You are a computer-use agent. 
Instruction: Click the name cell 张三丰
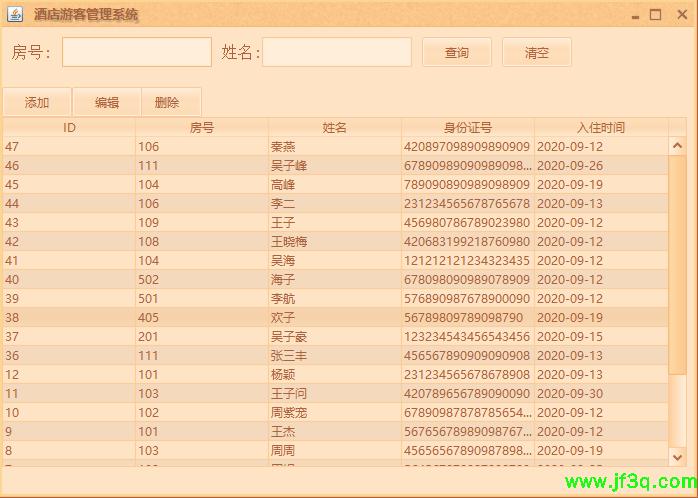click(289, 355)
